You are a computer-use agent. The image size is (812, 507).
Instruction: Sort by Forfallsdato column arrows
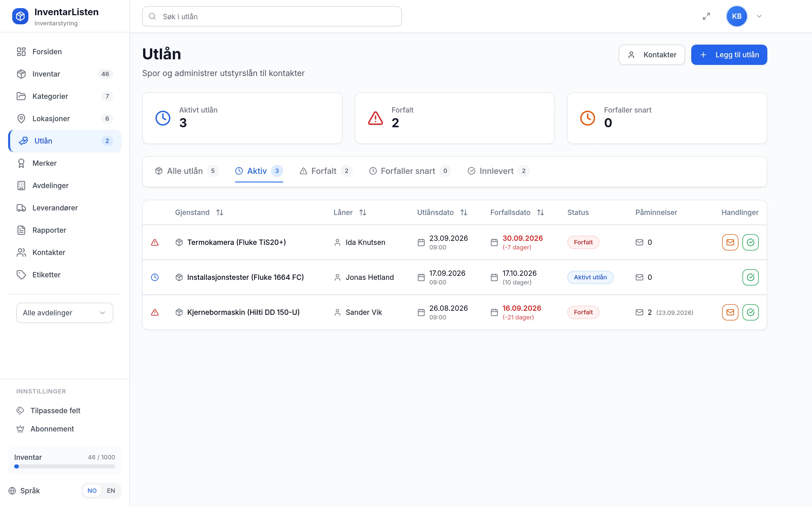(x=540, y=212)
